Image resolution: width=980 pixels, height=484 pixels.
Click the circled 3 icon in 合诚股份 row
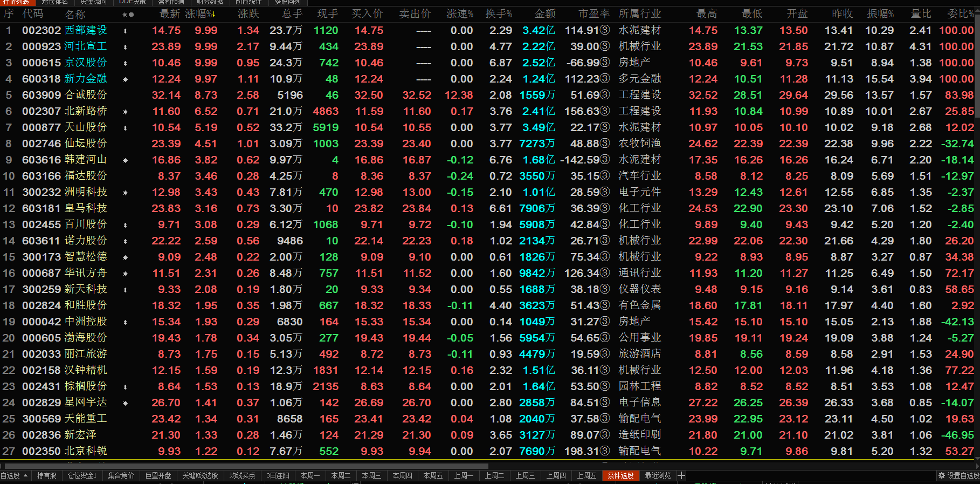pos(605,96)
